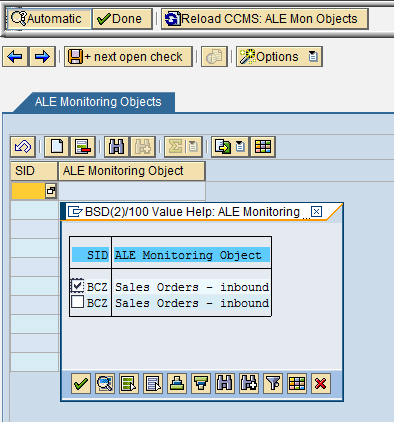Click the ALE Monitoring Object column header

pos(132,171)
